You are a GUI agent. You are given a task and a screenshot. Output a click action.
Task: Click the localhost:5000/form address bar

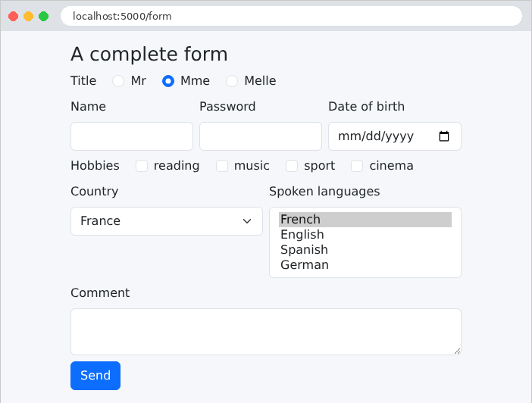point(291,16)
